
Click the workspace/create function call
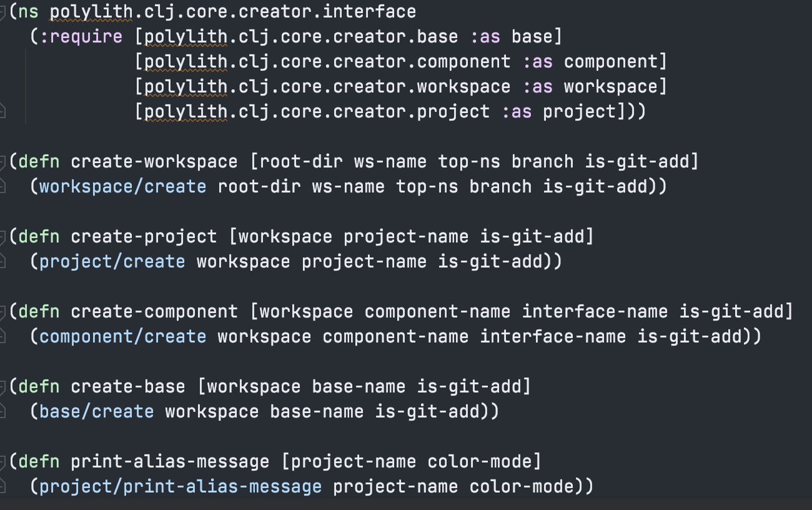point(122,186)
